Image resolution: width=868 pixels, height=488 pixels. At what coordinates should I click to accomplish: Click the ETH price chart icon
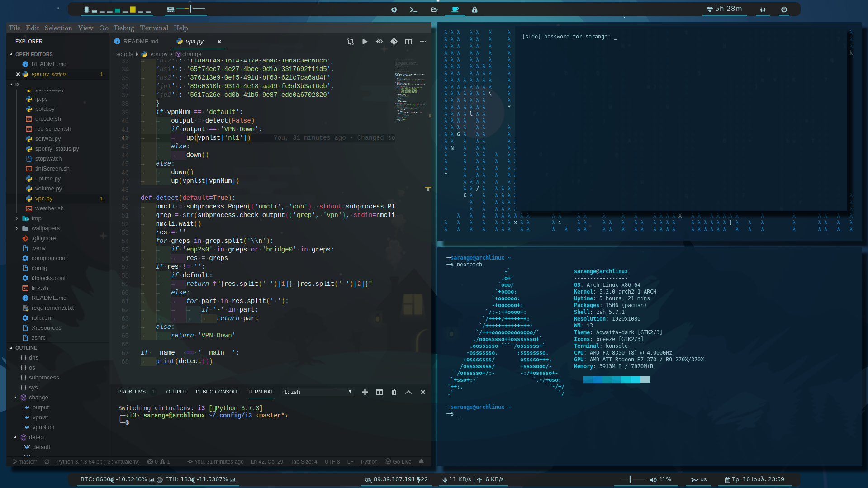tap(232, 480)
